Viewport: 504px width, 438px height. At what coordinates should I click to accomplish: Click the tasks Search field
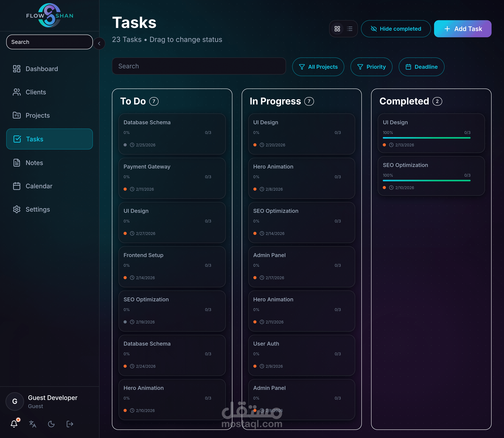coord(199,66)
